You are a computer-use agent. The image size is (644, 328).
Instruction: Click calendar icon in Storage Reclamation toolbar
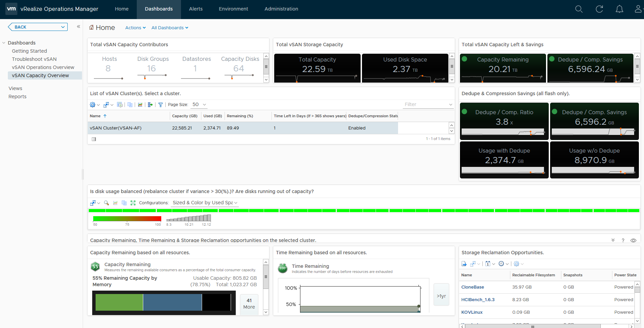coord(488,264)
